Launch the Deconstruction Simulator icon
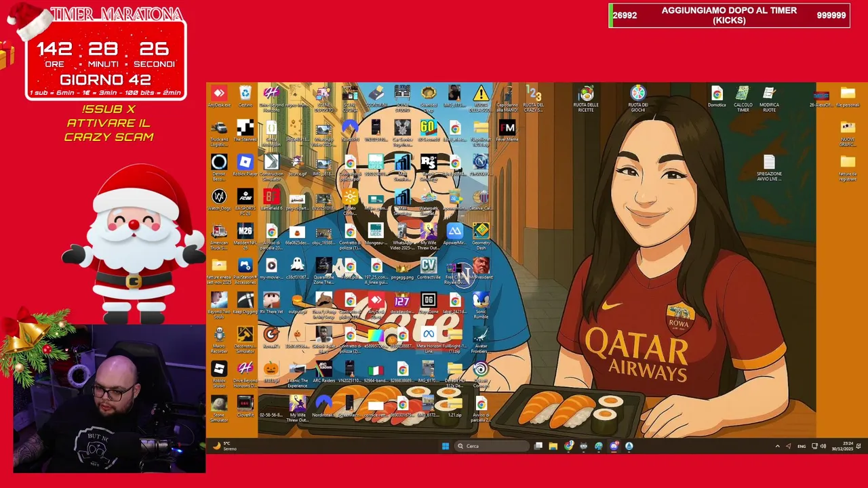 (245, 340)
